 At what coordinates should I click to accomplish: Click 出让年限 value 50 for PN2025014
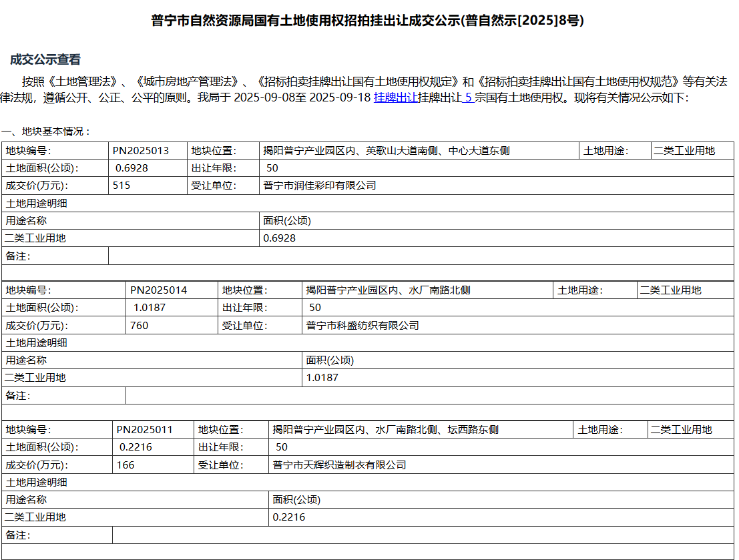(x=315, y=308)
